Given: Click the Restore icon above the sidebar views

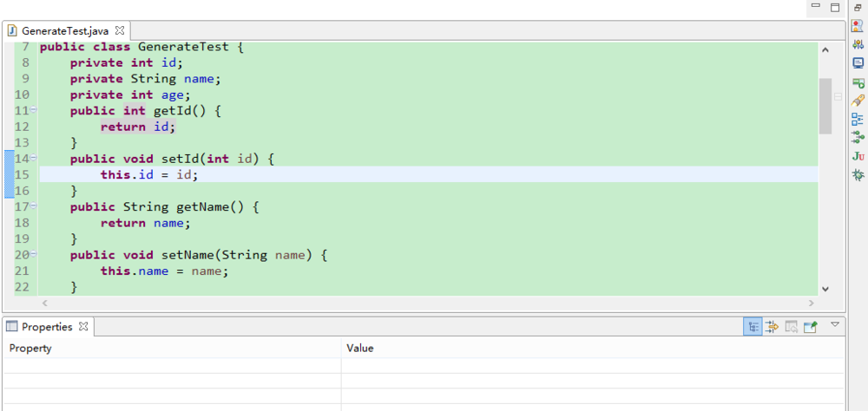Looking at the screenshot, I should tap(858, 8).
